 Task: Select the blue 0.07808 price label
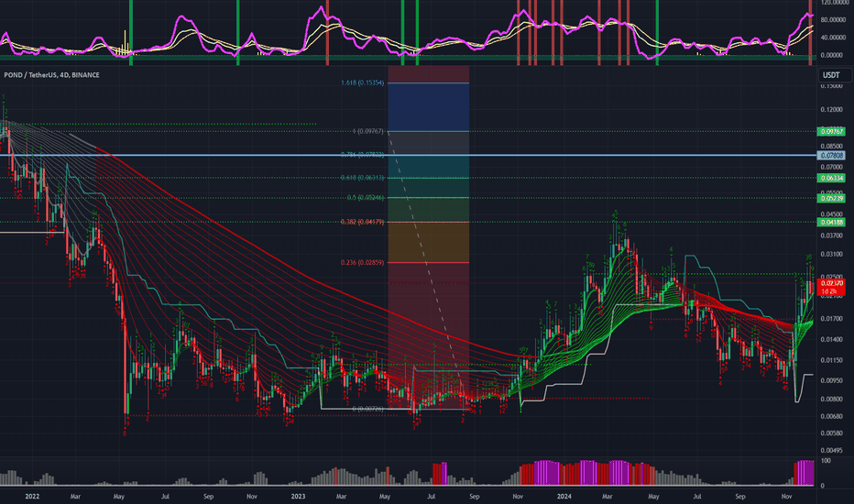[832, 155]
